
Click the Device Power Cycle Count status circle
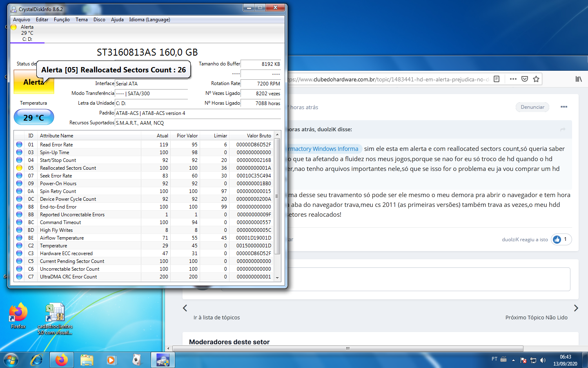(x=19, y=199)
